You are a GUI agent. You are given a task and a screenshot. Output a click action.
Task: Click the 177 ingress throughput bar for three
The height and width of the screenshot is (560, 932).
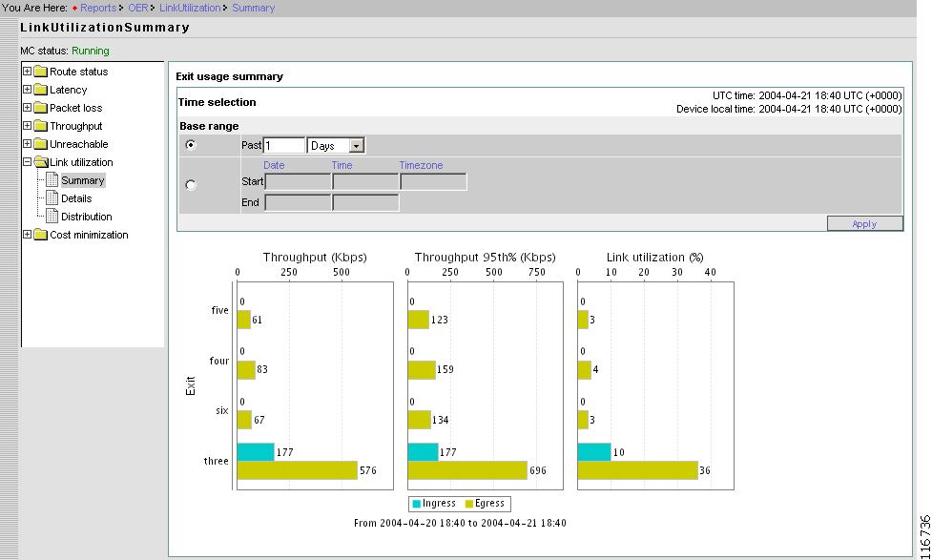click(256, 452)
